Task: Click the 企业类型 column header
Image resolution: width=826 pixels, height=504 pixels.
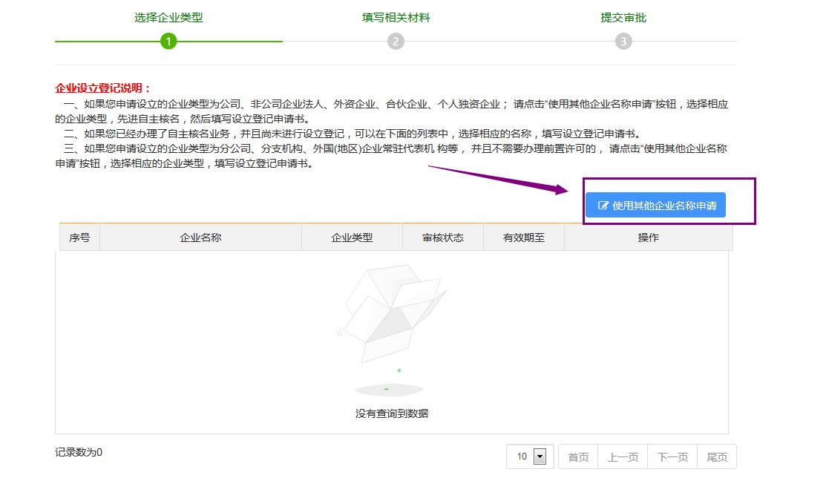Action: tap(352, 238)
